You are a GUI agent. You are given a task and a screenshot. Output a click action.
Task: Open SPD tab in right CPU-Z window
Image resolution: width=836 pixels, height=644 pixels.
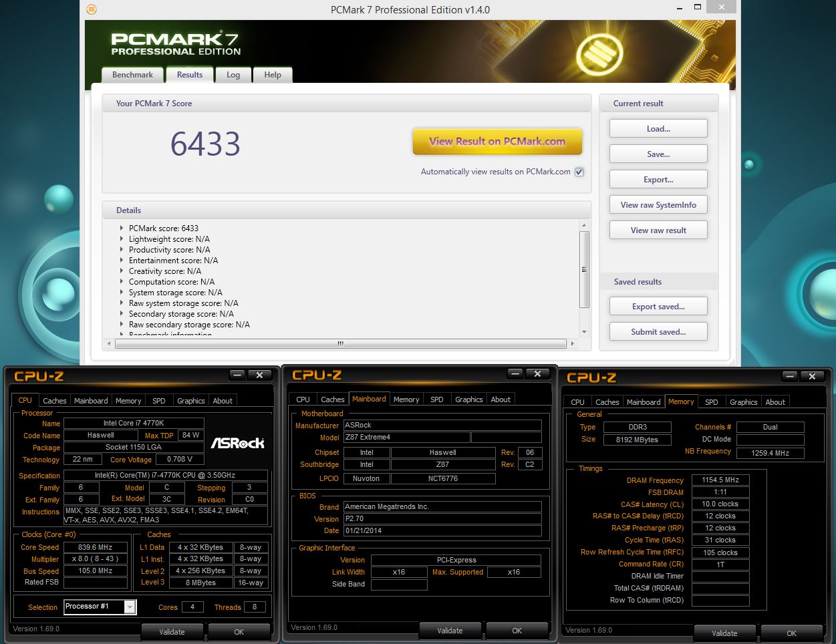click(x=712, y=402)
